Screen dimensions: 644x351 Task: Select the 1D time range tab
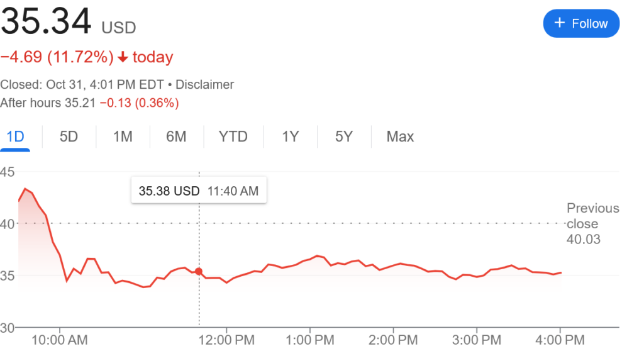(x=15, y=136)
